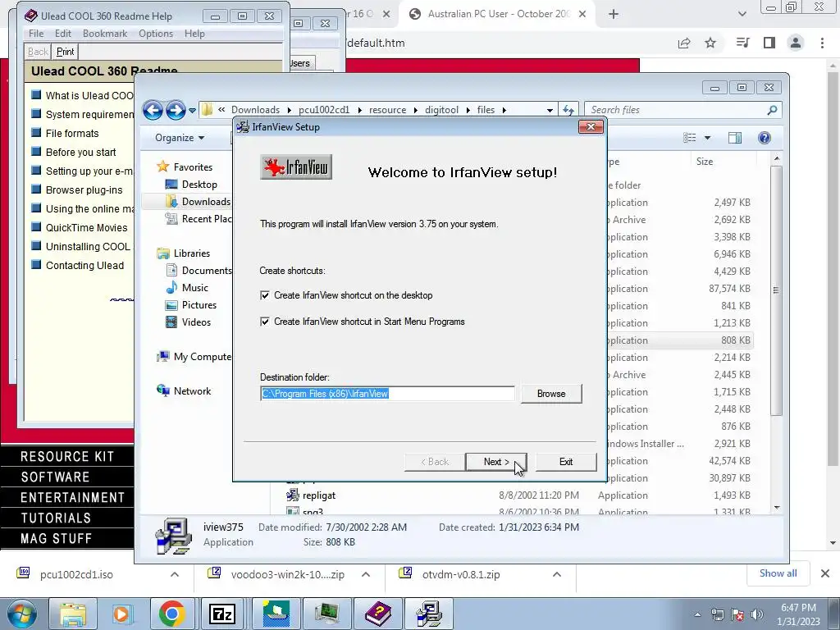This screenshot has width=840, height=630.
Task: Open File menu in Ulead Help
Action: click(x=36, y=33)
